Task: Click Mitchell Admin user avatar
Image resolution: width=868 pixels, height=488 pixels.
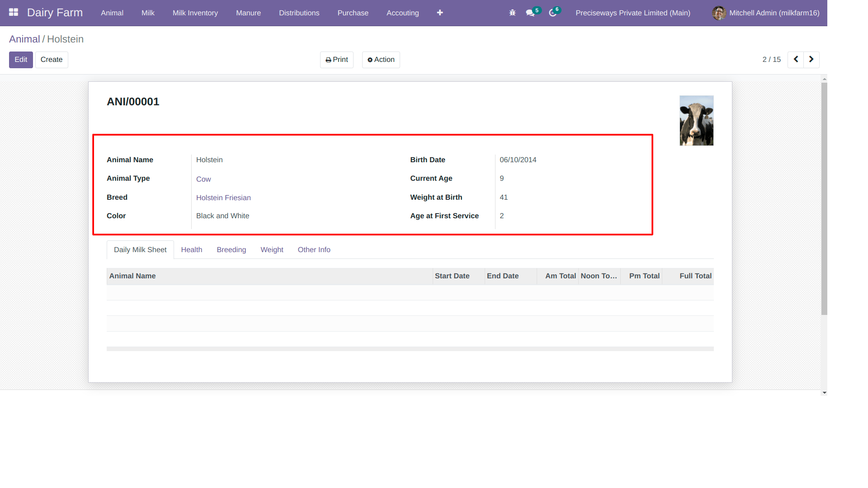Action: (719, 13)
